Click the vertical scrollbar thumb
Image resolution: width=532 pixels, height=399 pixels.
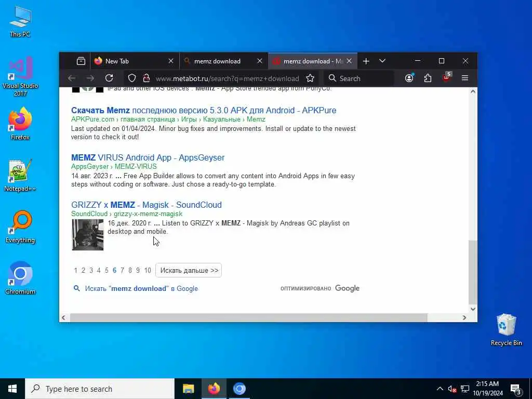tap(473, 272)
